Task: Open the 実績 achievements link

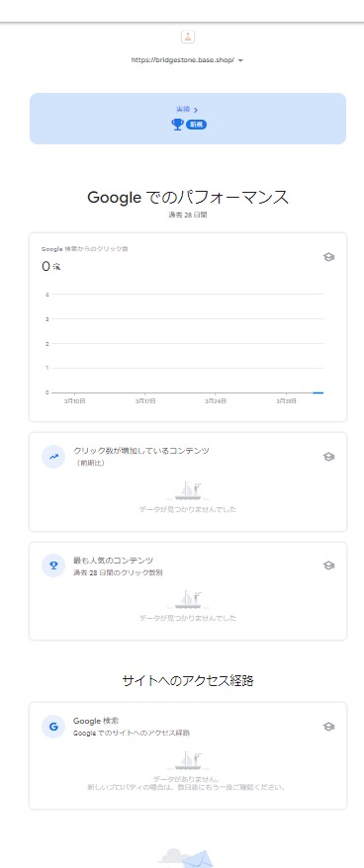Action: 183,109
